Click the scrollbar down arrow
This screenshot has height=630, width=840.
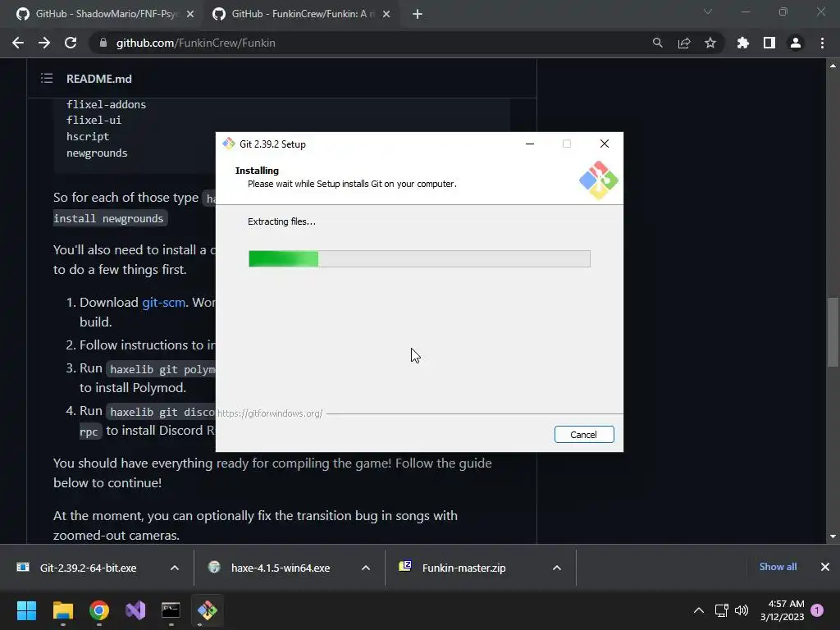833,536
